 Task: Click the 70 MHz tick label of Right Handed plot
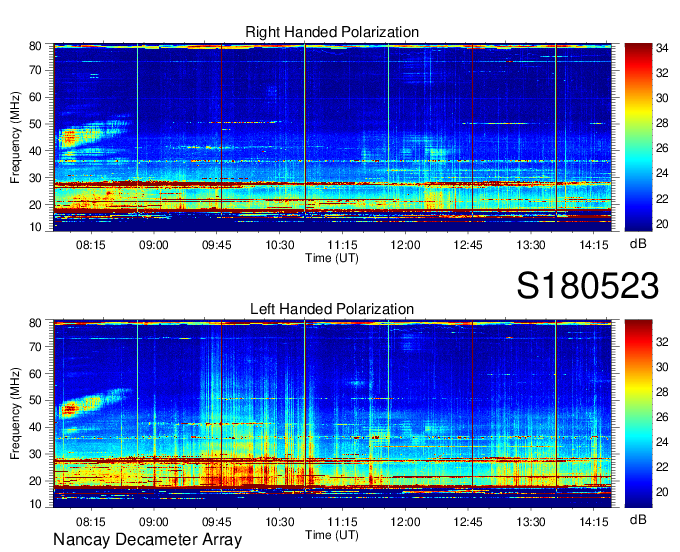[35, 70]
